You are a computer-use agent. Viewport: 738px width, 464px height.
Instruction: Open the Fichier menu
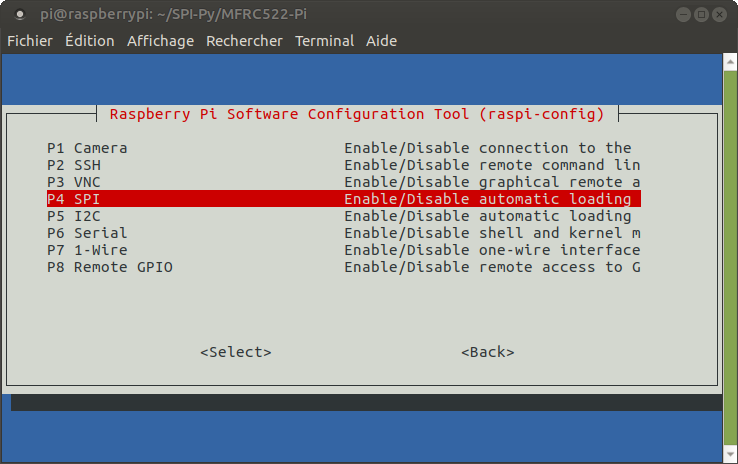click(30, 41)
